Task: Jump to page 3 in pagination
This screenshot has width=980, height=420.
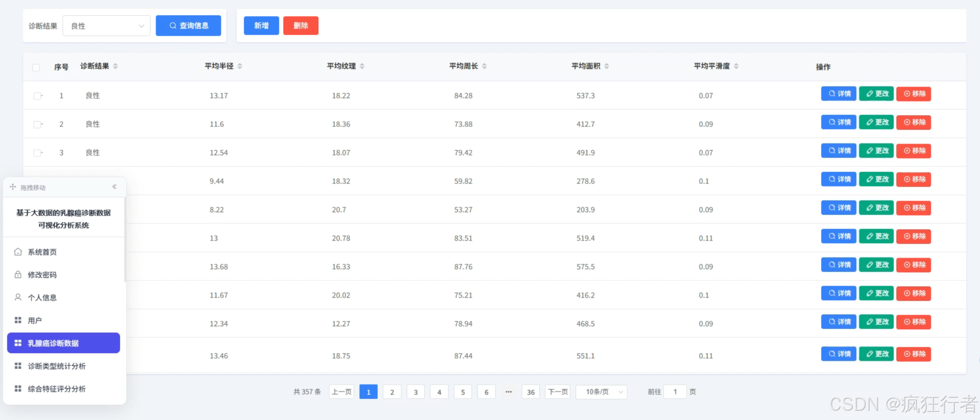Action: (x=416, y=392)
